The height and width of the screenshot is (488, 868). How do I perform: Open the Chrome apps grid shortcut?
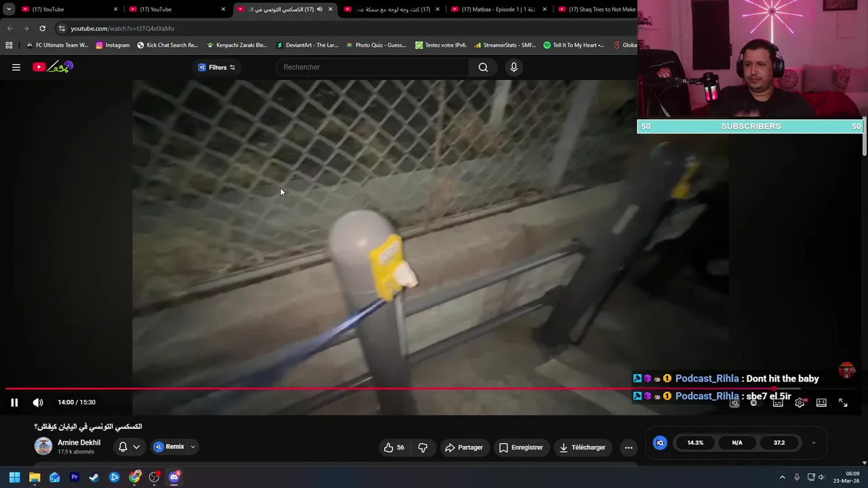[9, 45]
